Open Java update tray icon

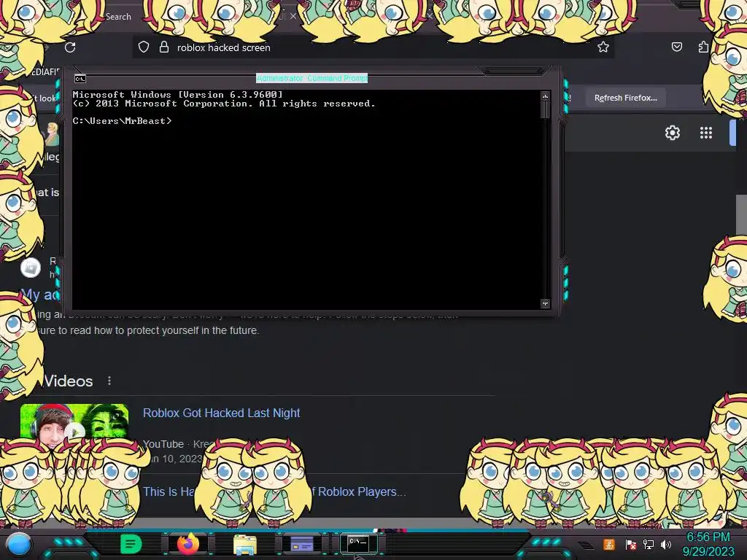[x=609, y=544]
